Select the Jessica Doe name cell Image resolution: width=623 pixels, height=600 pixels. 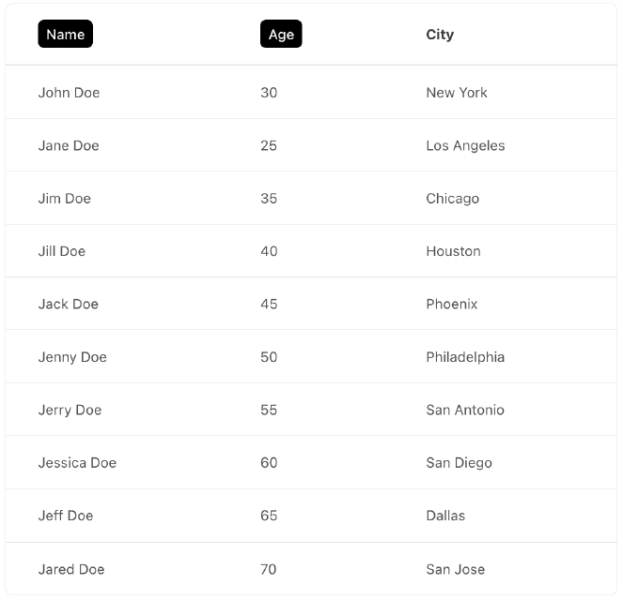click(x=77, y=464)
